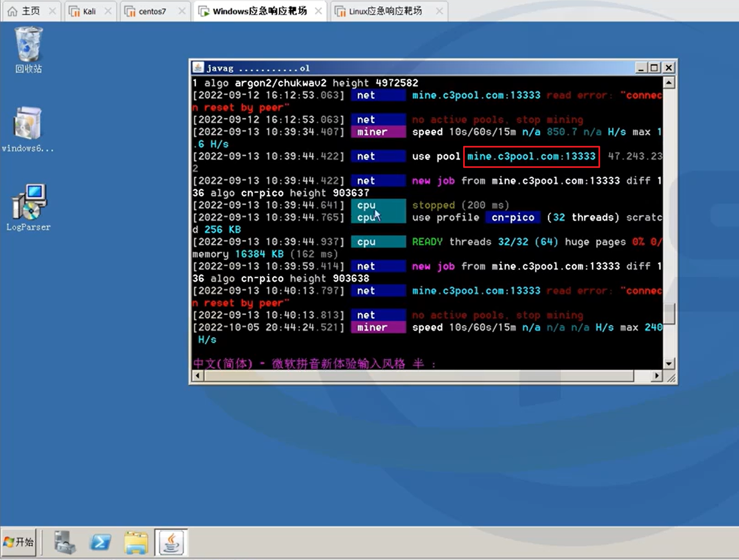Click the 2022-10-05 20:44:24.521 timestamp

(269, 327)
